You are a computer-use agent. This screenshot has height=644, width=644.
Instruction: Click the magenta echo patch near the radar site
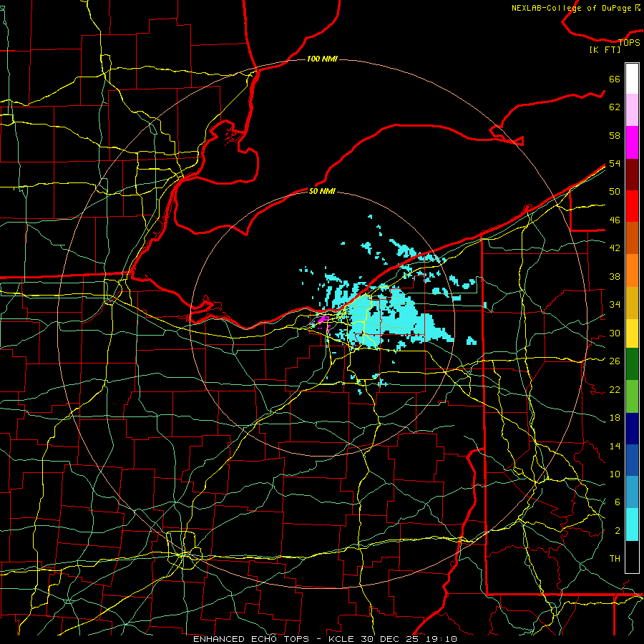pyautogui.click(x=323, y=318)
